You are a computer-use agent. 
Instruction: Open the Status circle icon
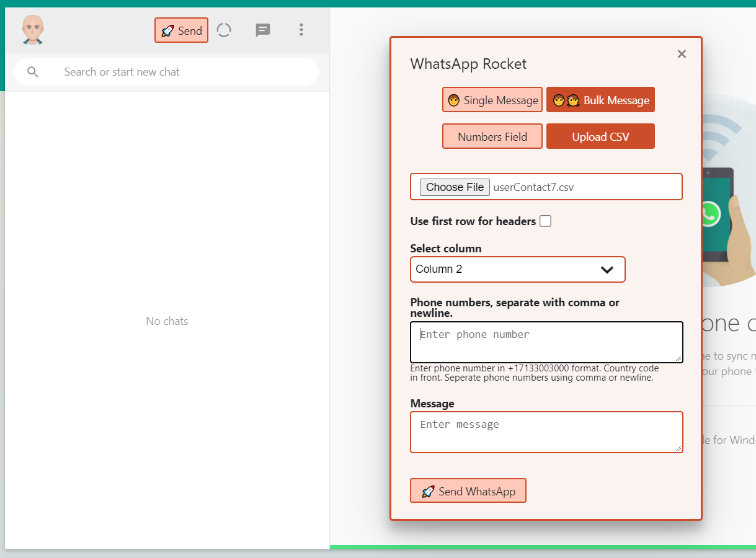pos(224,30)
